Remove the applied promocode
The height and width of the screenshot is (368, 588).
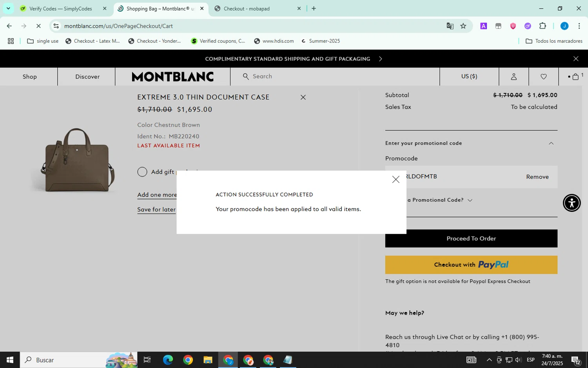tap(537, 177)
